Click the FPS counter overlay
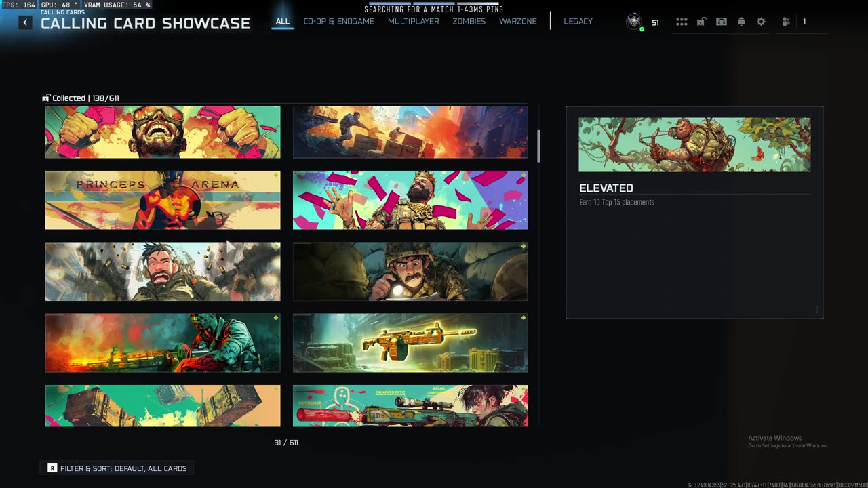The height and width of the screenshot is (488, 868). tap(19, 5)
